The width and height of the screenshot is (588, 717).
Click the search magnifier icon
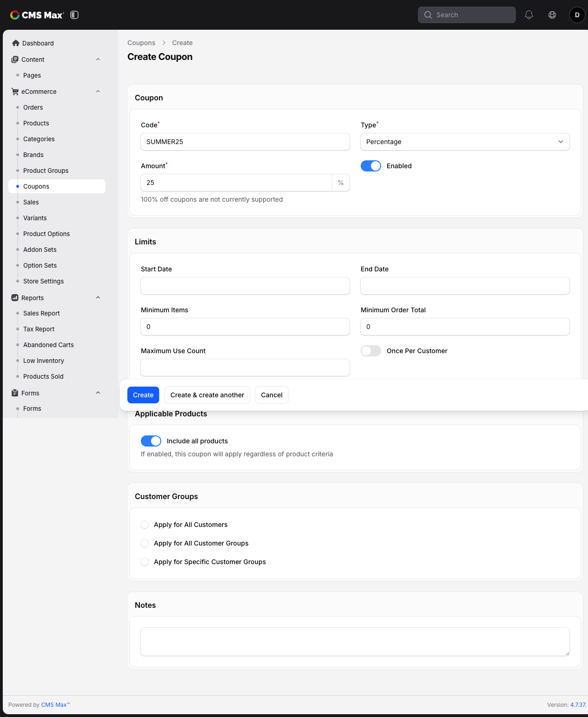click(x=428, y=15)
